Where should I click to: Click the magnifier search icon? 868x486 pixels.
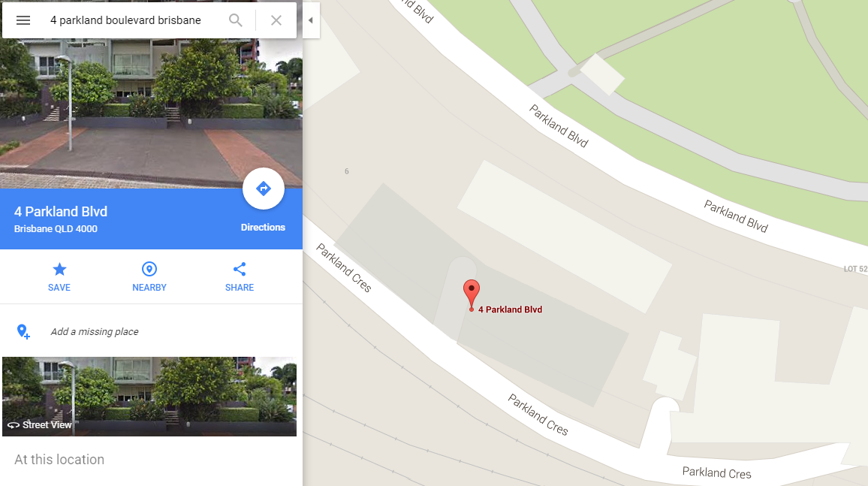click(x=235, y=20)
